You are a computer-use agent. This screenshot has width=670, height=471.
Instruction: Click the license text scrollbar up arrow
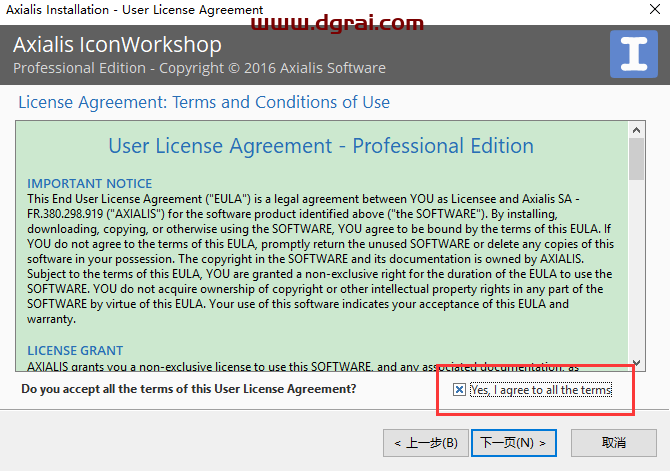(x=636, y=130)
